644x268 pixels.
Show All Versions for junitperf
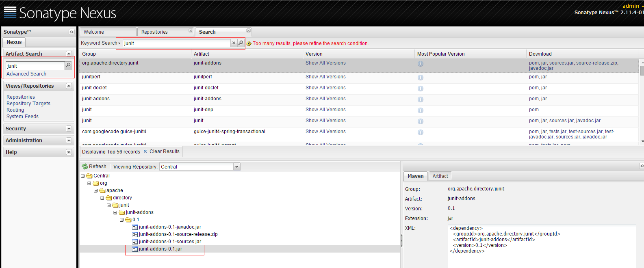pos(325,77)
